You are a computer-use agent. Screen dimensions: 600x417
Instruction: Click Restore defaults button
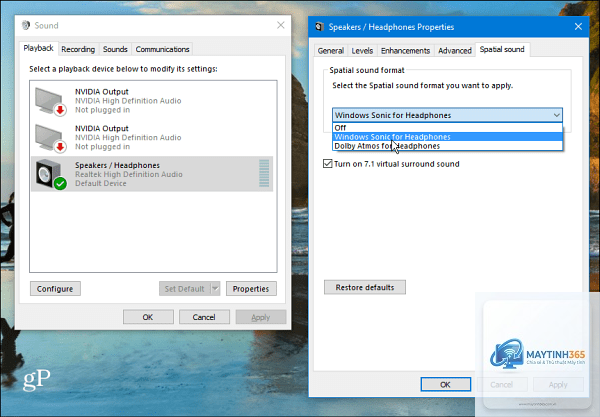tap(365, 287)
